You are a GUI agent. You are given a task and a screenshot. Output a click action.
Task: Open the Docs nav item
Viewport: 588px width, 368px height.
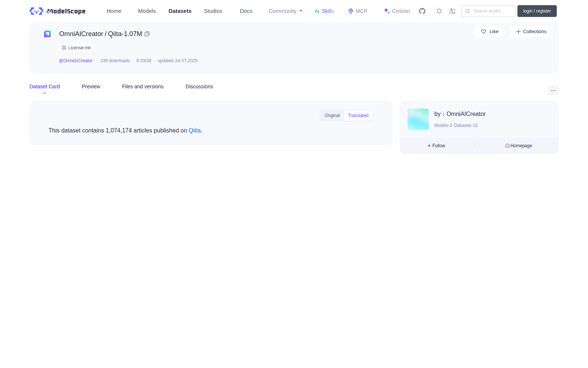coord(246,11)
